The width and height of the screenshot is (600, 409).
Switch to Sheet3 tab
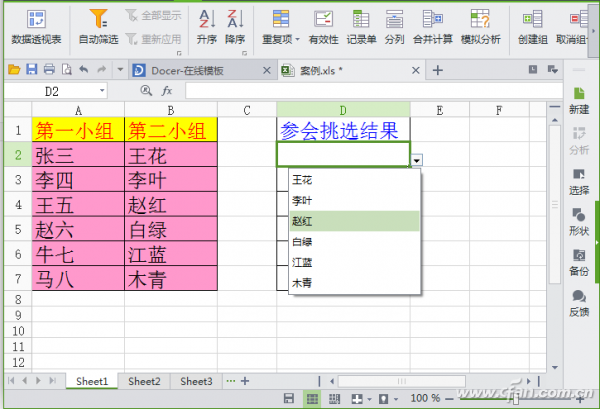click(x=196, y=381)
